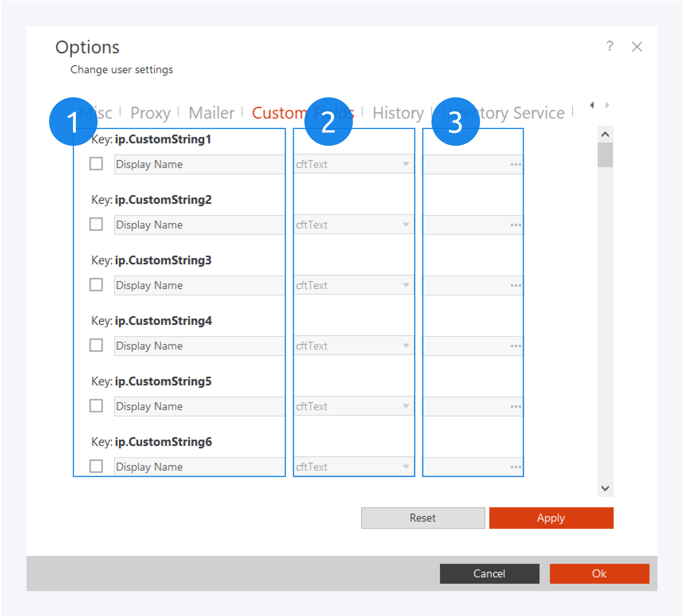Click the tab scroll right arrow

tap(607, 105)
